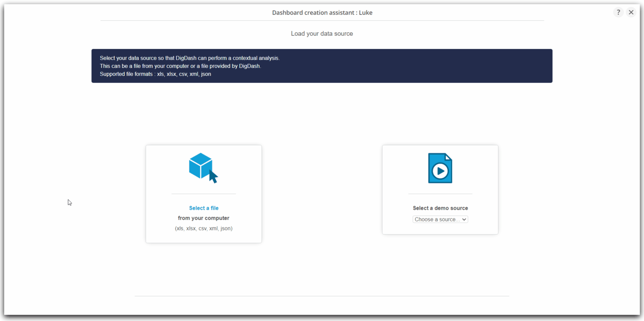This screenshot has height=321, width=644.
Task: Click the "Load your data source" heading
Action: pyautogui.click(x=322, y=34)
